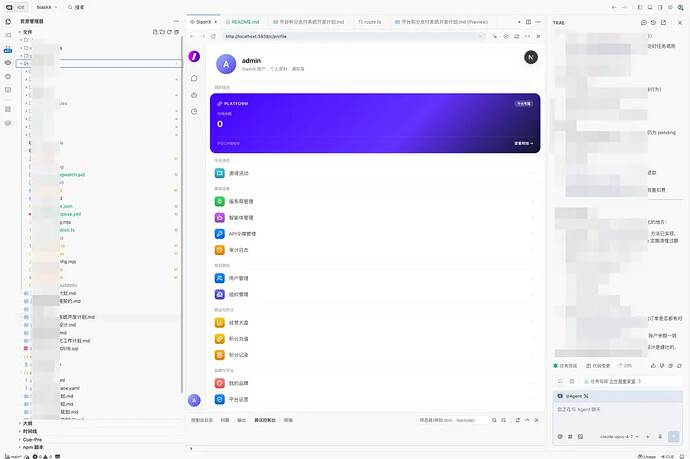Open browser dev tools code icon
This screenshot has width=690, height=459.
click(528, 37)
